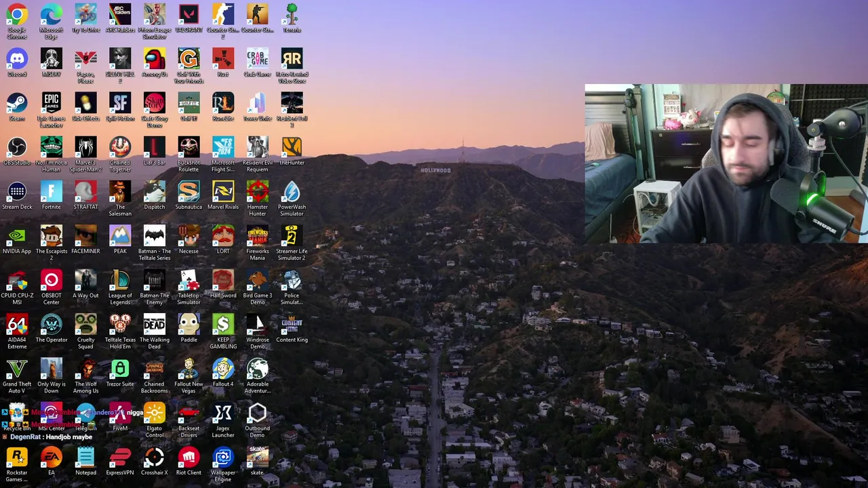
Task: Select the PEAK mountain icon
Action: click(x=120, y=236)
